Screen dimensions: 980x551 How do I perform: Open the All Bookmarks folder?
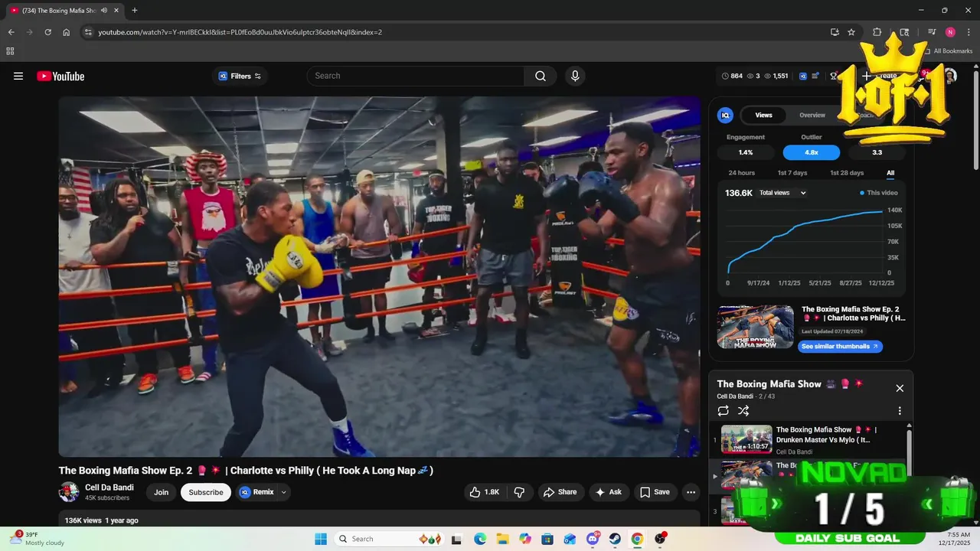[948, 51]
